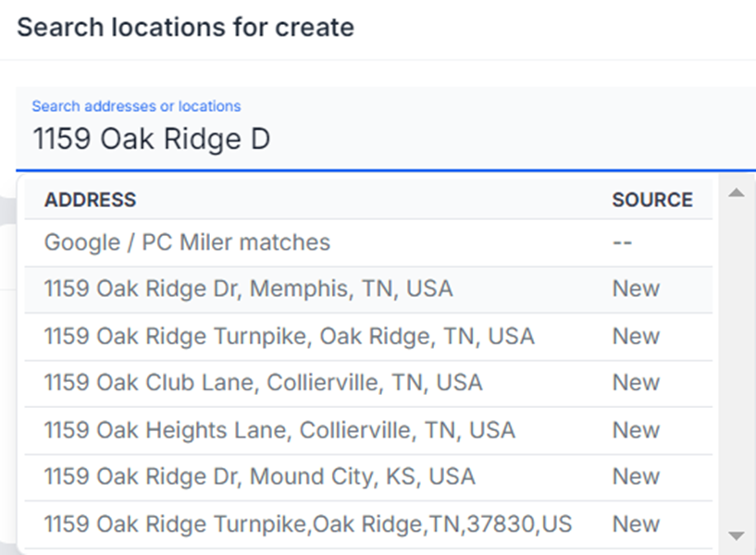
Task: Click 'New' source beside Oak Club Lane
Action: pyautogui.click(x=636, y=383)
